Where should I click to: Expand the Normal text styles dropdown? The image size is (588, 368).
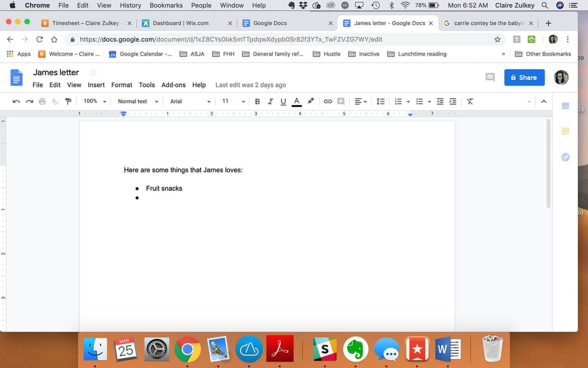coord(138,102)
